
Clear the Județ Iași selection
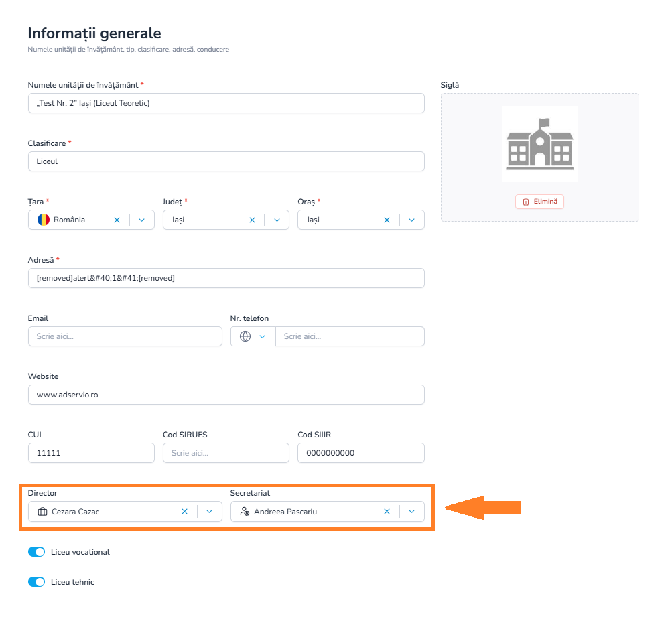point(252,220)
